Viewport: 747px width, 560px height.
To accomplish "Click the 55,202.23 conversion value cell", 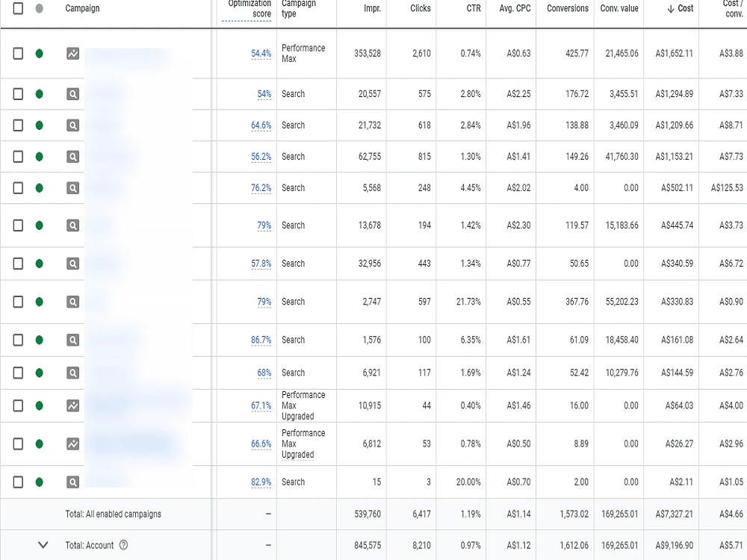I will 622,302.
